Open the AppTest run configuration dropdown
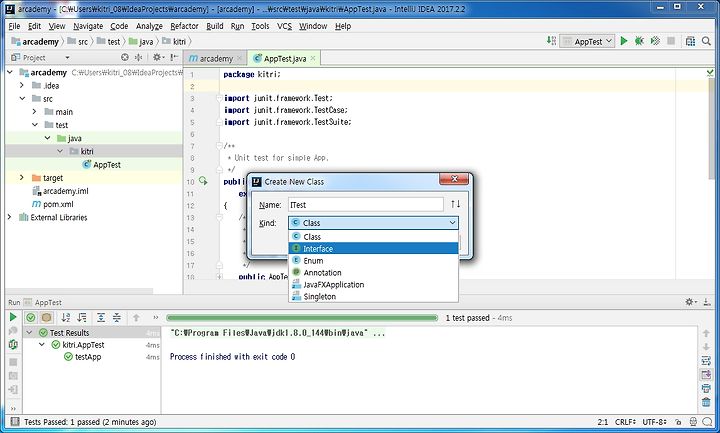720x433 pixels. (588, 41)
